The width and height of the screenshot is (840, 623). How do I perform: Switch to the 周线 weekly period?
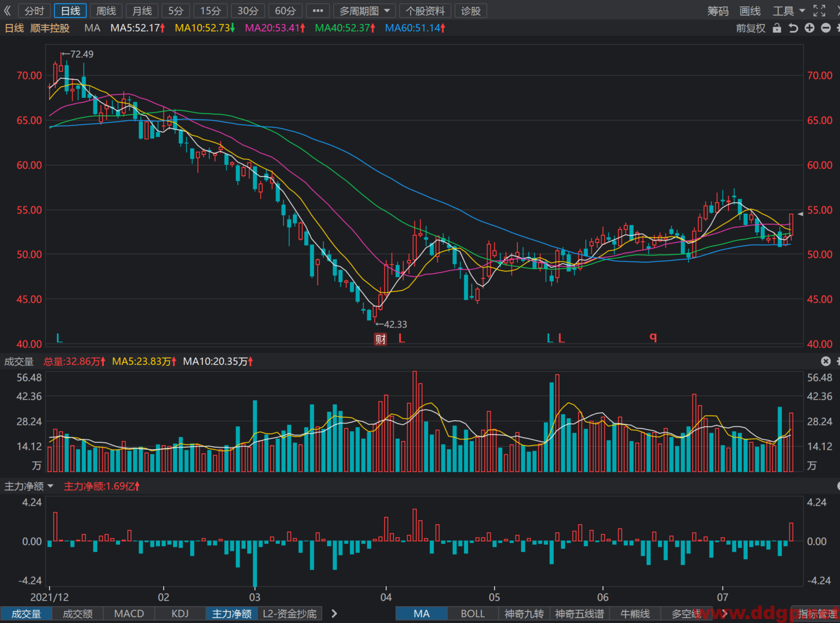(x=106, y=11)
